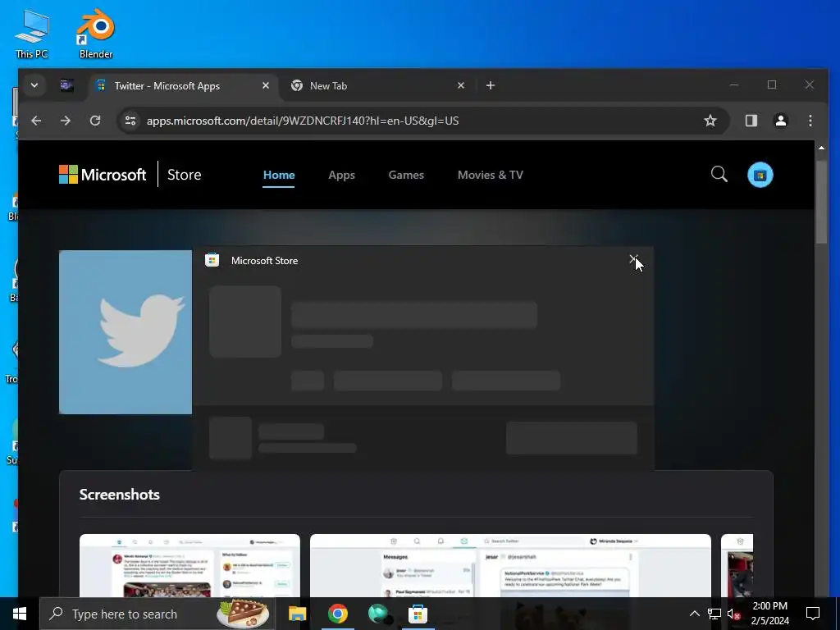This screenshot has width=840, height=630.
Task: Open Chrome three-dot menu
Action: [810, 121]
